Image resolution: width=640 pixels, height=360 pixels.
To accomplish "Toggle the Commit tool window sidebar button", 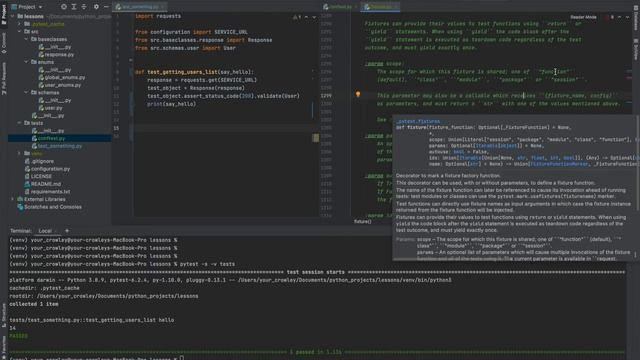I will (x=4, y=43).
